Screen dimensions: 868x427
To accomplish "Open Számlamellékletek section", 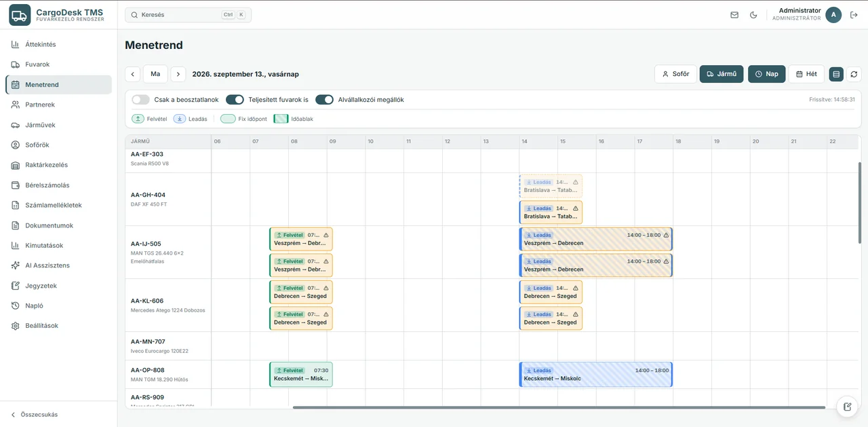I will 58,205.
